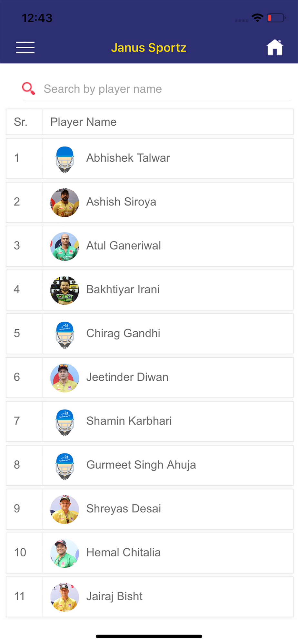The width and height of the screenshot is (298, 644).
Task: Open the hamburger menu
Action: (25, 47)
